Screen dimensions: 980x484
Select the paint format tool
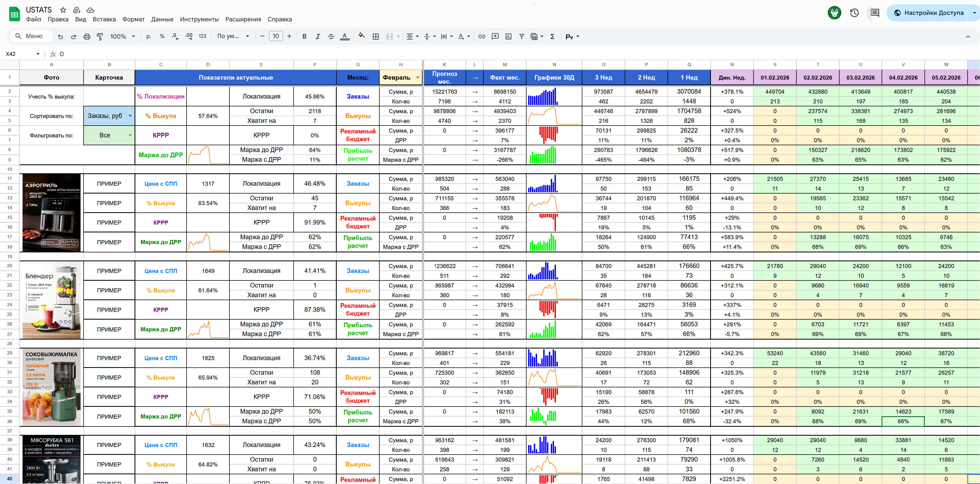100,36
